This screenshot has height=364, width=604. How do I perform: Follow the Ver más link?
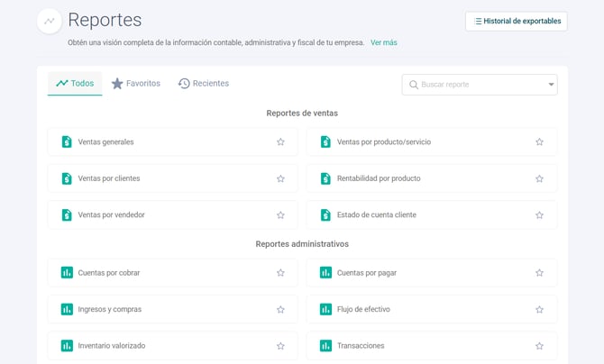point(384,42)
